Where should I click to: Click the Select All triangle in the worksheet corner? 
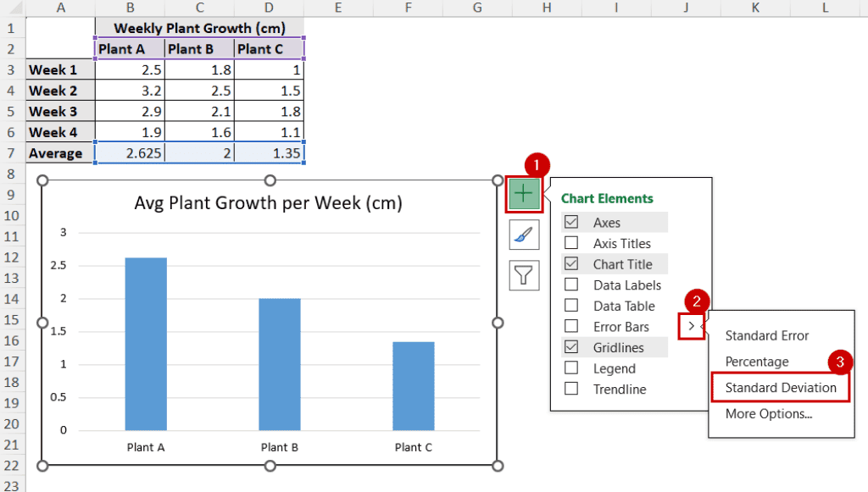15,8
